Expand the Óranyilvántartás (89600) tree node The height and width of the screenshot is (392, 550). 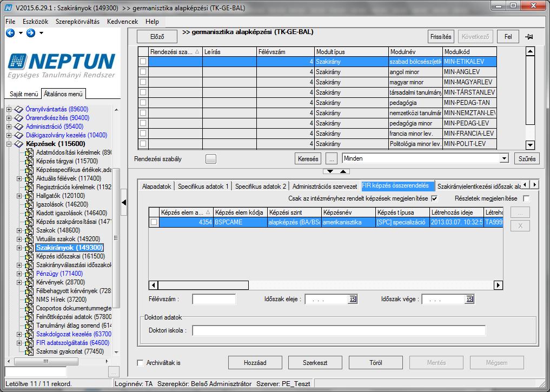9,109
